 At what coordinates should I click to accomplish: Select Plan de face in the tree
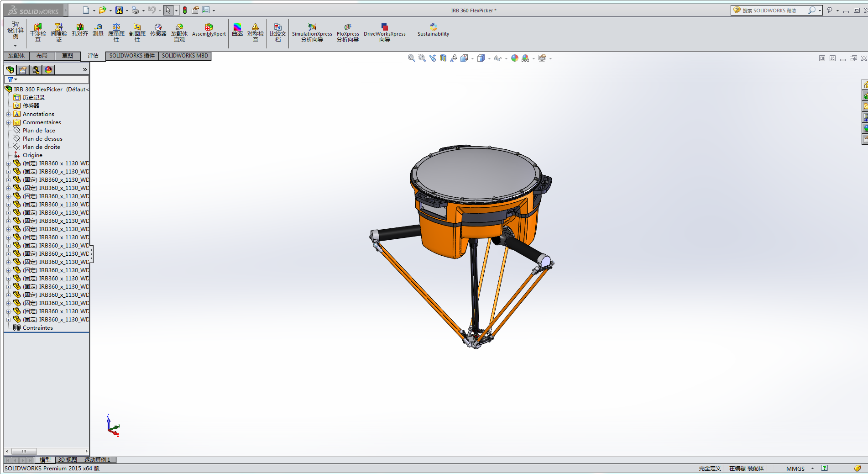coord(39,131)
